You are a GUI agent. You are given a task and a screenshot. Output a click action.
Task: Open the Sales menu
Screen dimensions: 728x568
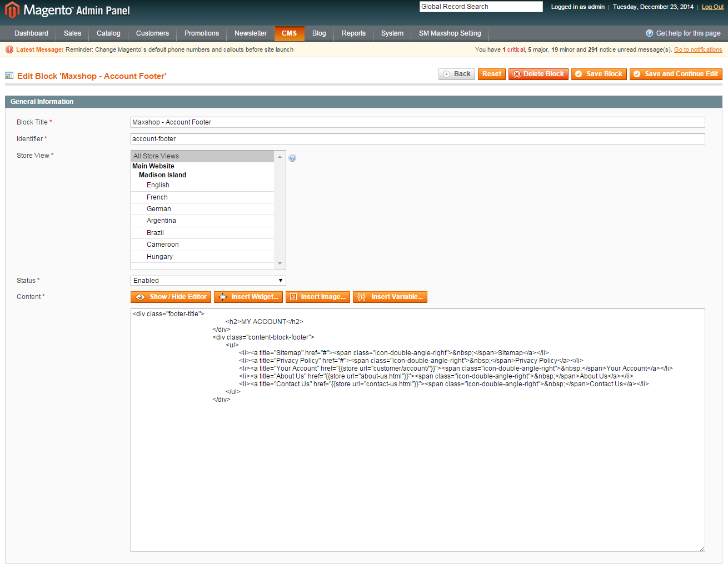[72, 33]
